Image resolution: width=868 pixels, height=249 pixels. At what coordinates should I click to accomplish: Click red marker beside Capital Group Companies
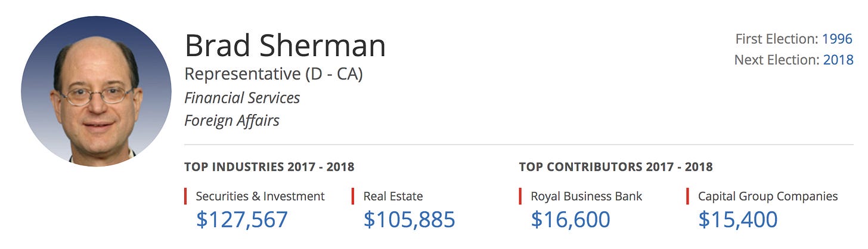(x=688, y=196)
